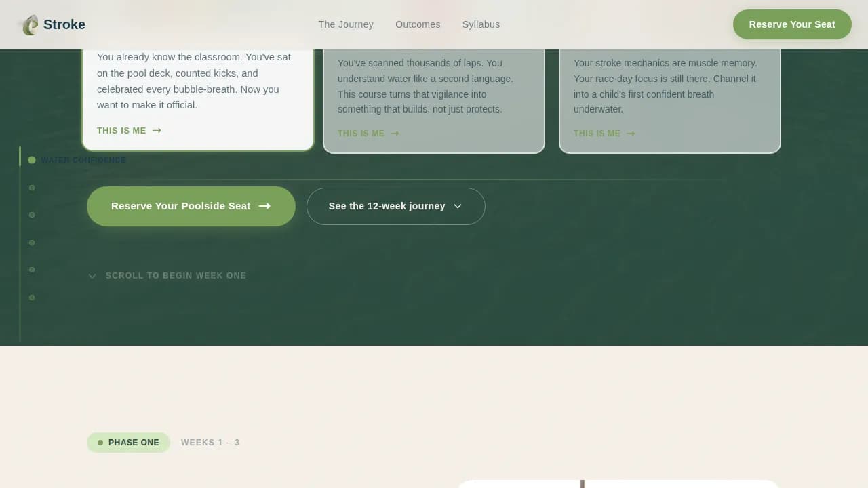Click the bottom dot on the left timeline

(x=31, y=298)
